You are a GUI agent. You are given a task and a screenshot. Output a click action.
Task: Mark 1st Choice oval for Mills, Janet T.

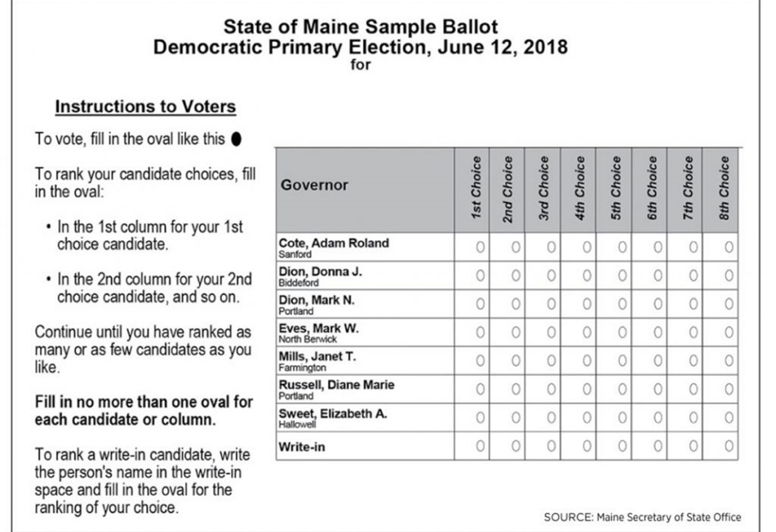pos(480,360)
